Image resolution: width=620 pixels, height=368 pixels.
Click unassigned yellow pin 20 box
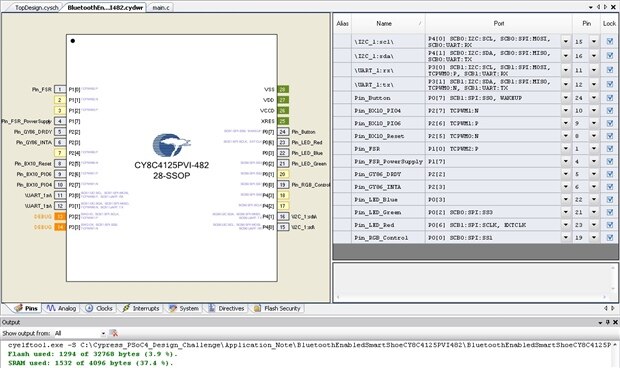click(x=283, y=174)
